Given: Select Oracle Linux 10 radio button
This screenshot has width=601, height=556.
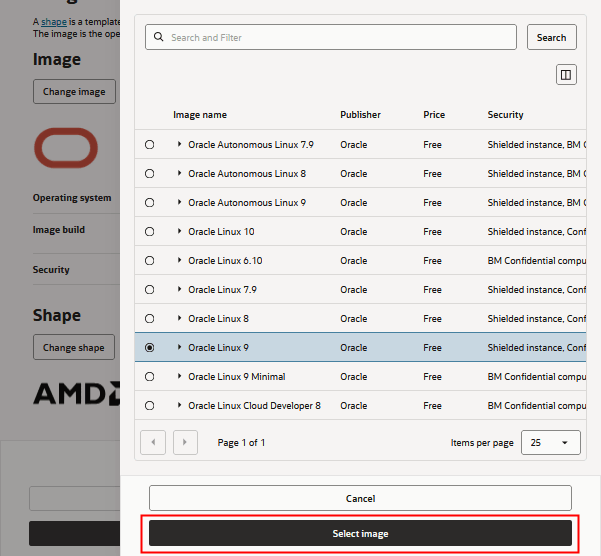Looking at the screenshot, I should pos(149,231).
